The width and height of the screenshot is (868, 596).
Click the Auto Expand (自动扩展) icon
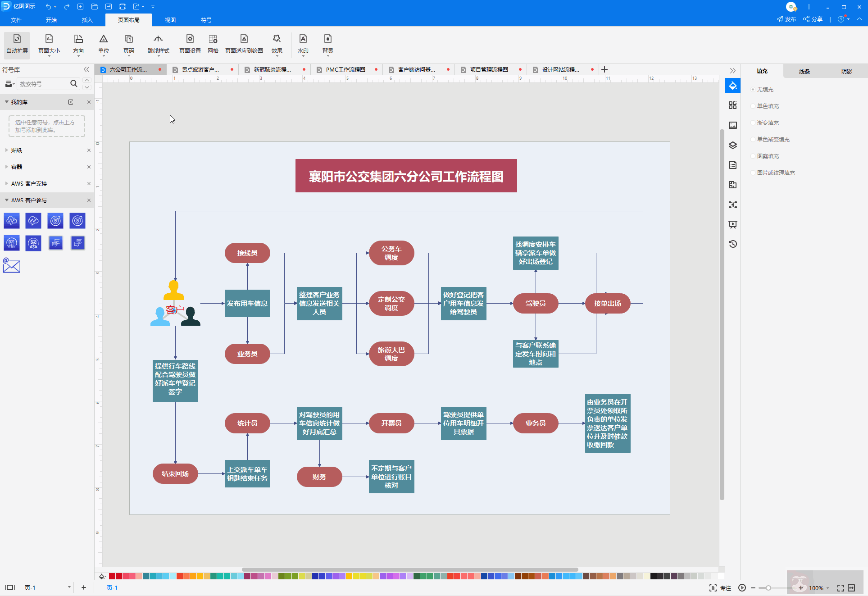(17, 44)
